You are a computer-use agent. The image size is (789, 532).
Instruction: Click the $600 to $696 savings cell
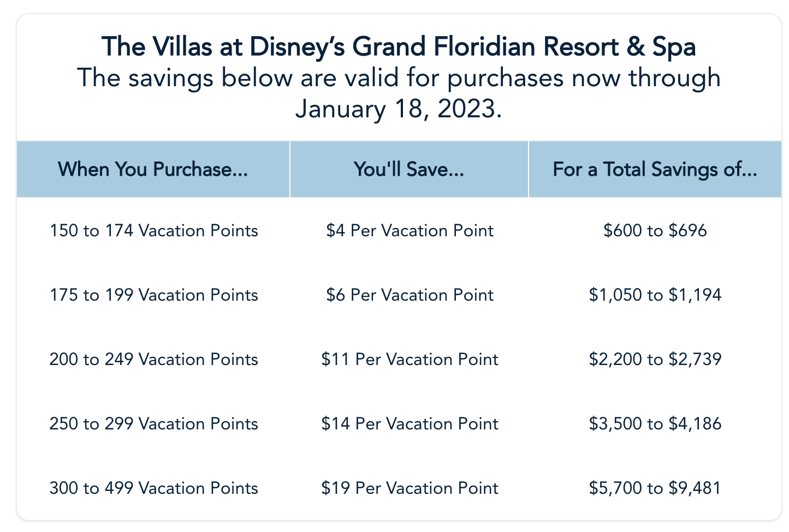tap(655, 231)
